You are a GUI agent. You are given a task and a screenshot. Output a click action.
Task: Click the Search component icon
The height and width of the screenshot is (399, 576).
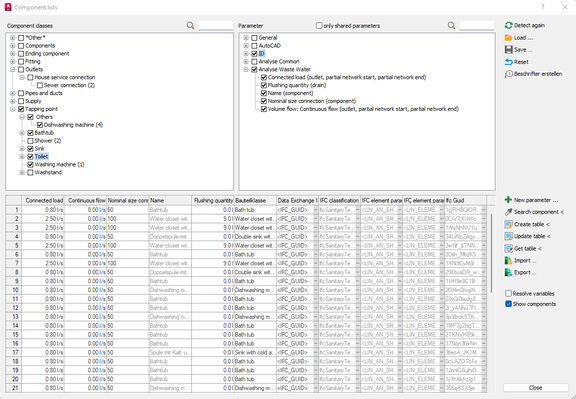pyautogui.click(x=508, y=212)
